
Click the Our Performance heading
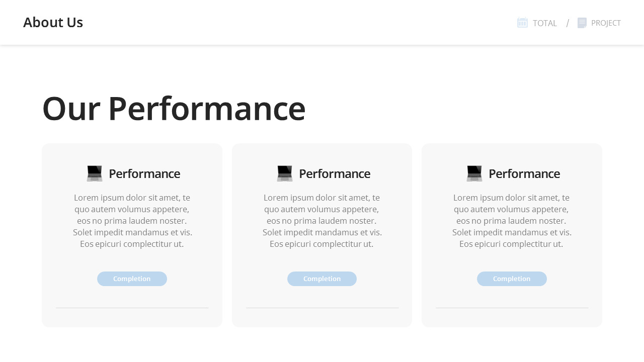tap(174, 108)
